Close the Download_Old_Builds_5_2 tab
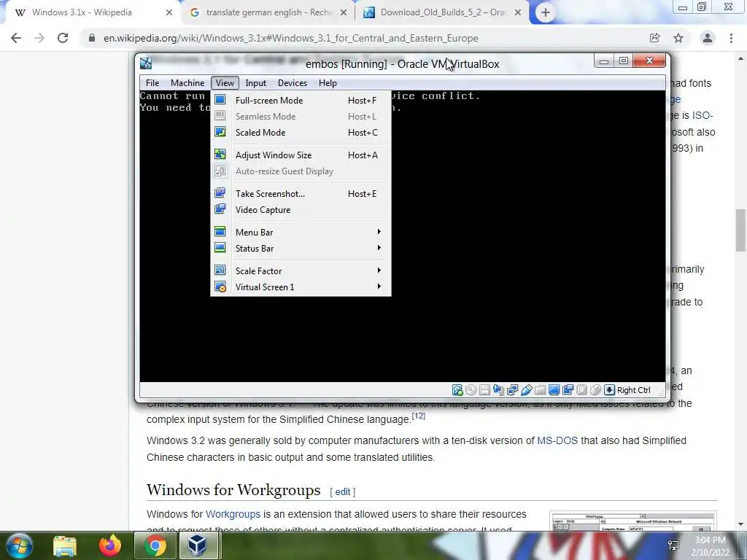The height and width of the screenshot is (560, 747). [518, 12]
